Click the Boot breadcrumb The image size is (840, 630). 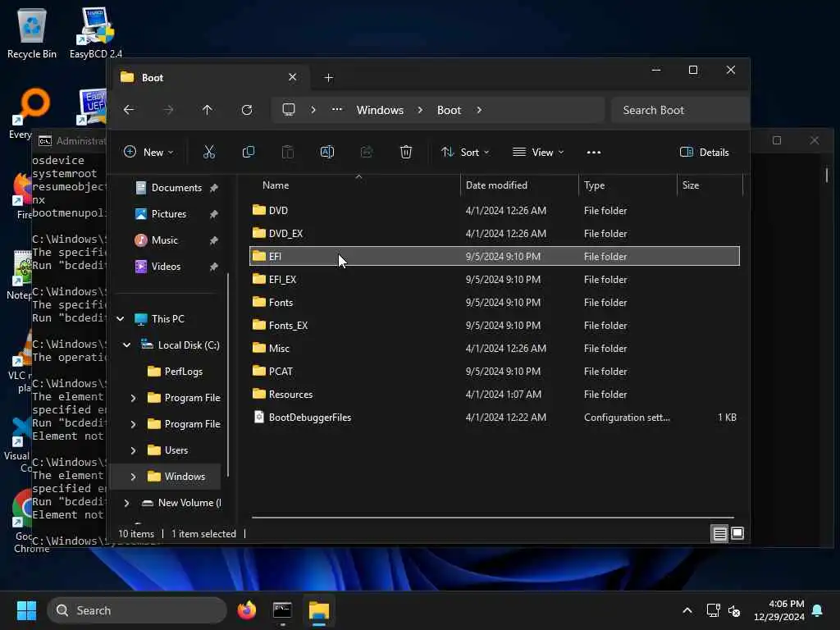(449, 110)
